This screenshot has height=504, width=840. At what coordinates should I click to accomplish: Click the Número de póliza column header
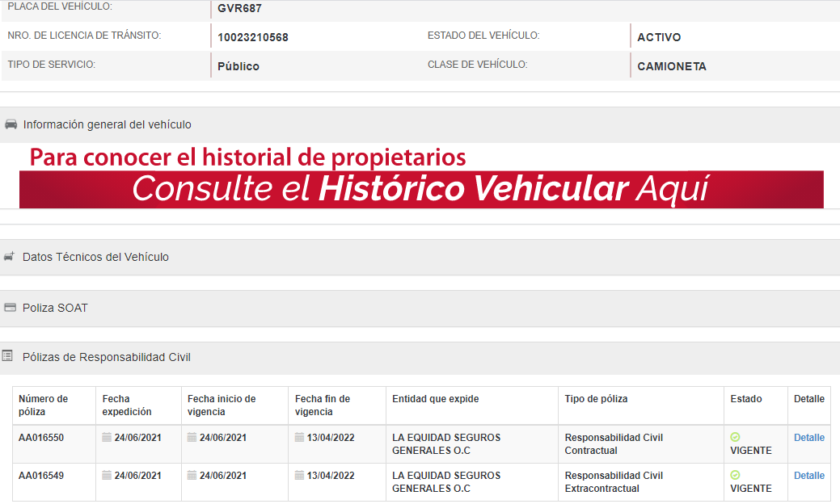click(44, 405)
